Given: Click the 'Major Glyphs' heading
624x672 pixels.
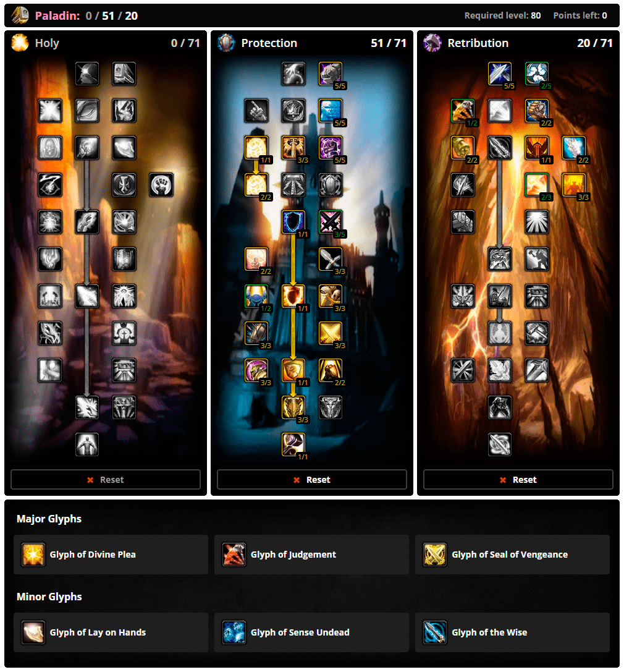Looking at the screenshot, I should coord(49,519).
